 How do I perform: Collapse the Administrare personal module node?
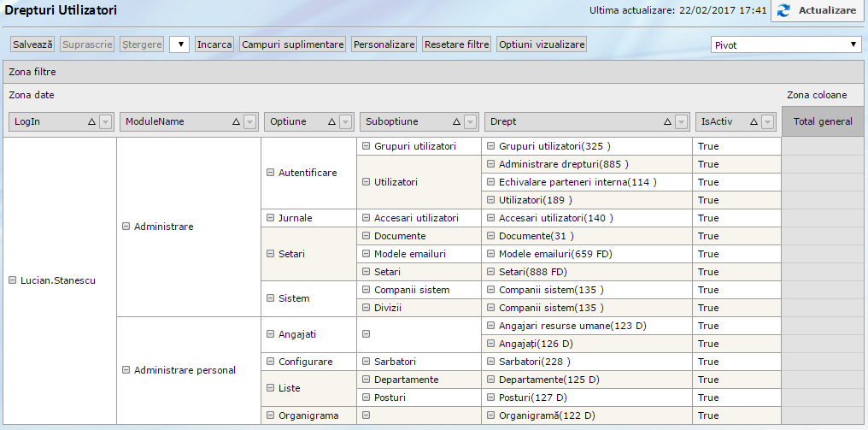point(126,370)
